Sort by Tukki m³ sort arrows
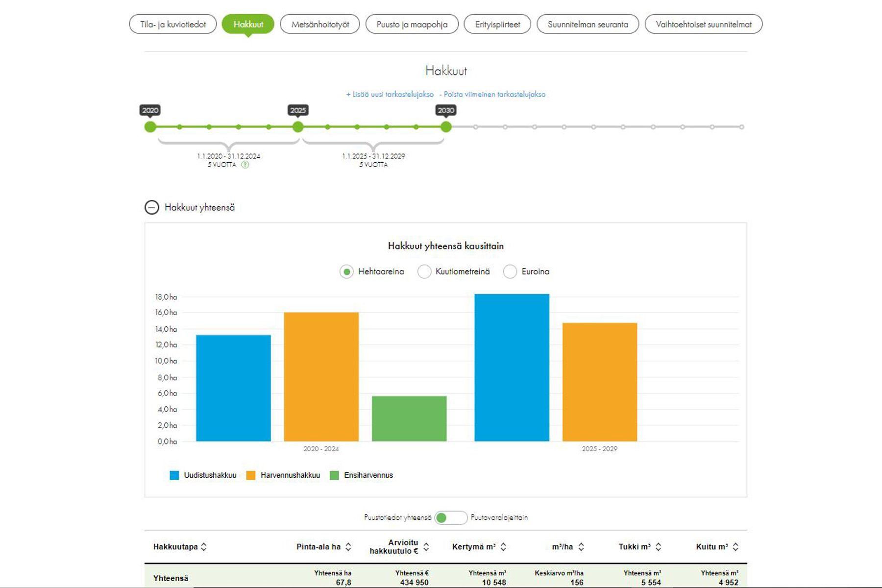Image resolution: width=882 pixels, height=588 pixels. pos(659,547)
